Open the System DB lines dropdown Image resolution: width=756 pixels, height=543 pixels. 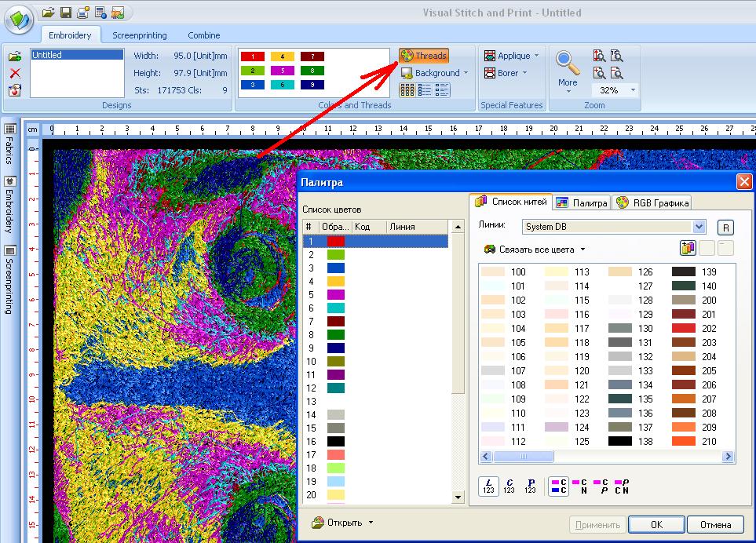(699, 227)
